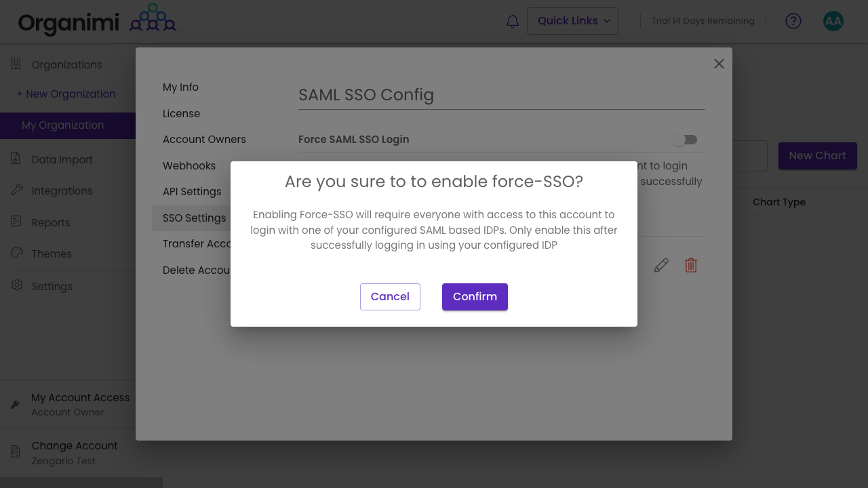The image size is (868, 488).
Task: Delete the IDP using the trash icon
Action: [690, 265]
